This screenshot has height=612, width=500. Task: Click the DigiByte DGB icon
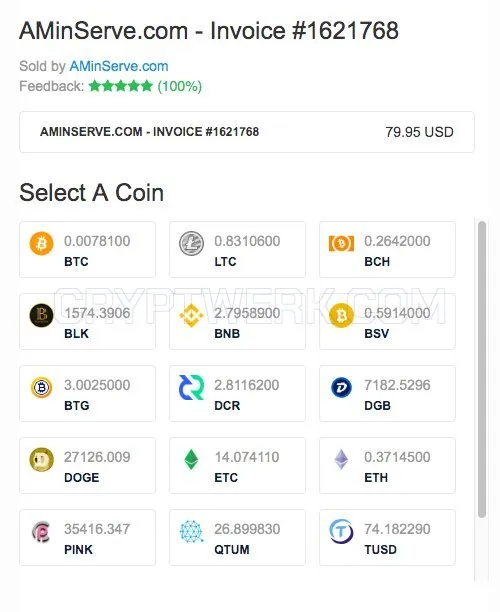click(342, 388)
